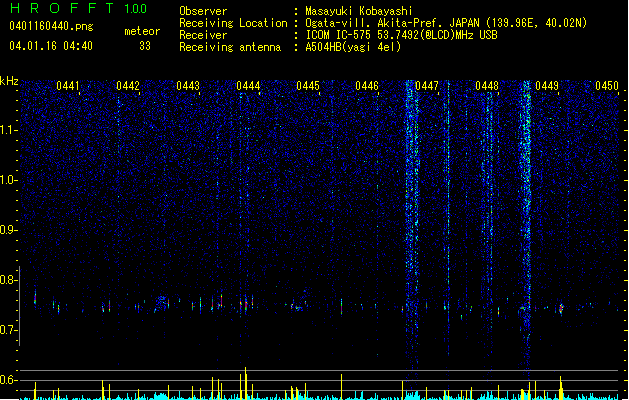Viewport: 629px width, 400px height.
Task: Click the 0448 time marker
Action: tap(487, 86)
